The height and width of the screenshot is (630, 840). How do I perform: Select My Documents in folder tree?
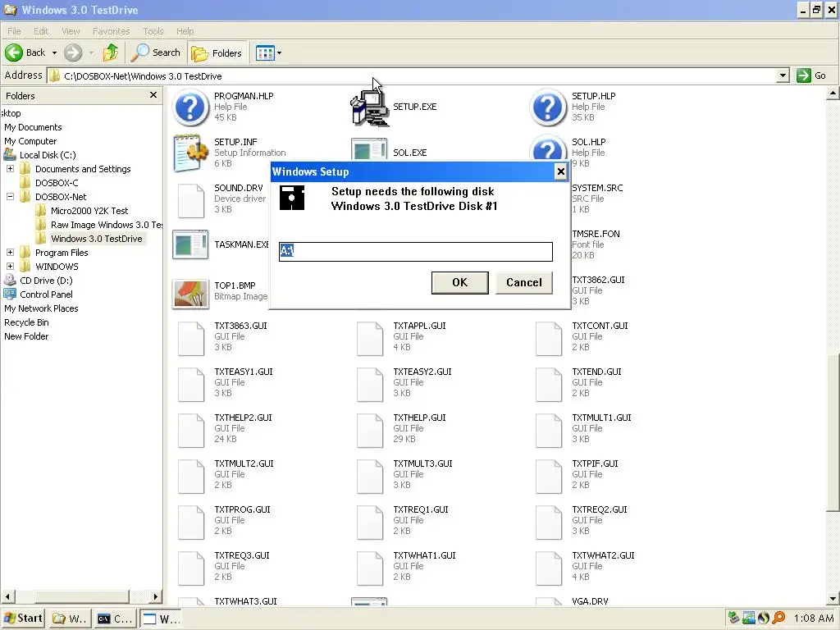pos(33,127)
